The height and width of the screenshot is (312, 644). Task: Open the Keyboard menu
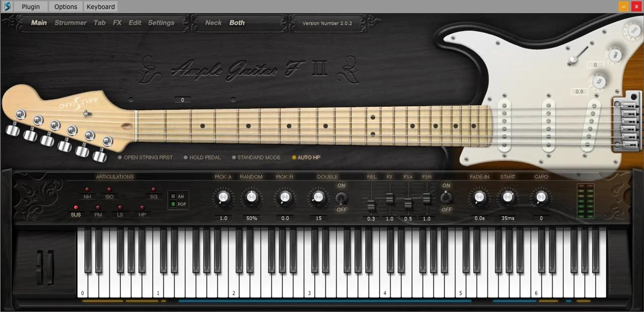click(x=101, y=7)
